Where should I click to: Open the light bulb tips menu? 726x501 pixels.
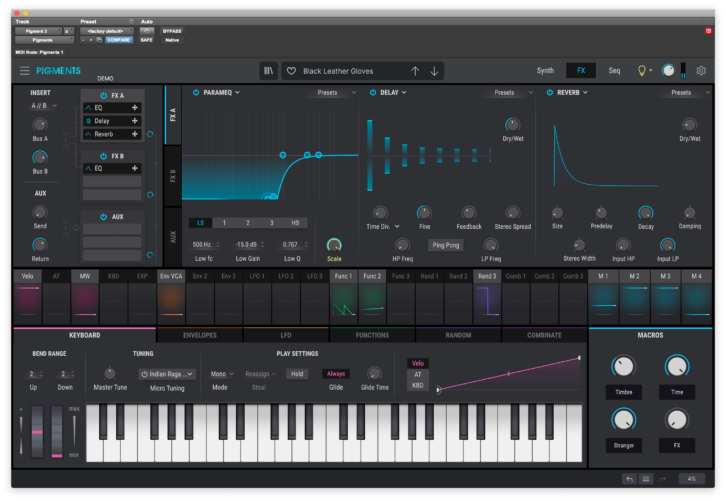642,70
